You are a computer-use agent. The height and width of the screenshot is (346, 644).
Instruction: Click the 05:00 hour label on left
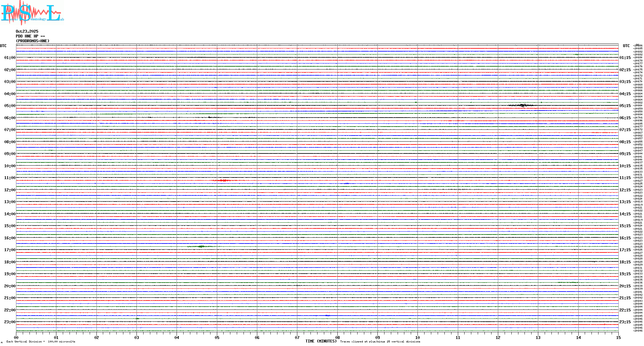10,106
